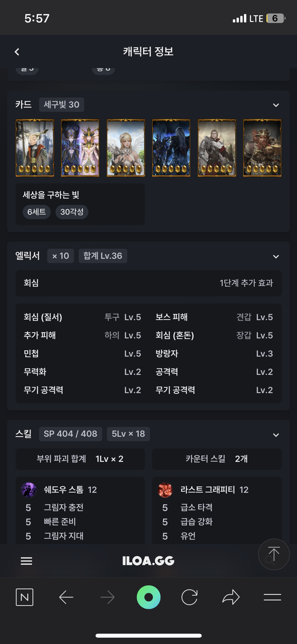Collapse the 스킬 section chevron

coord(276,435)
